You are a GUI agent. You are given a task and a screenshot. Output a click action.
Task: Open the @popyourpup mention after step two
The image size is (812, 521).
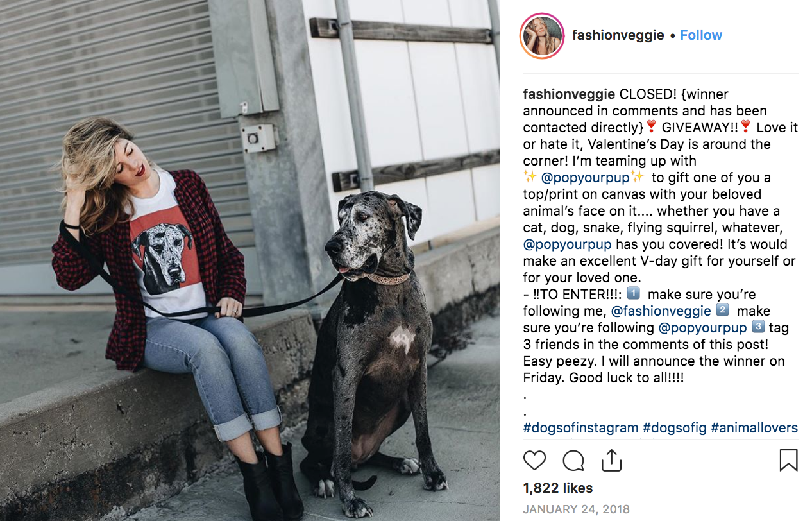coord(702,328)
